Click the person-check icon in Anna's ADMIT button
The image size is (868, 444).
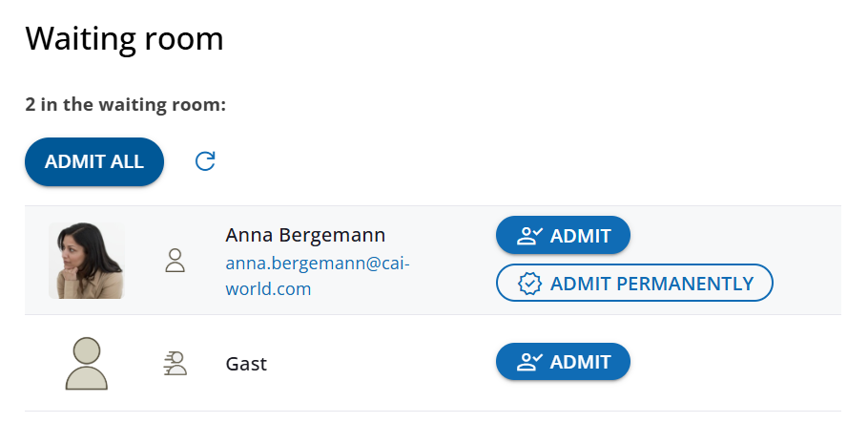pyautogui.click(x=529, y=236)
